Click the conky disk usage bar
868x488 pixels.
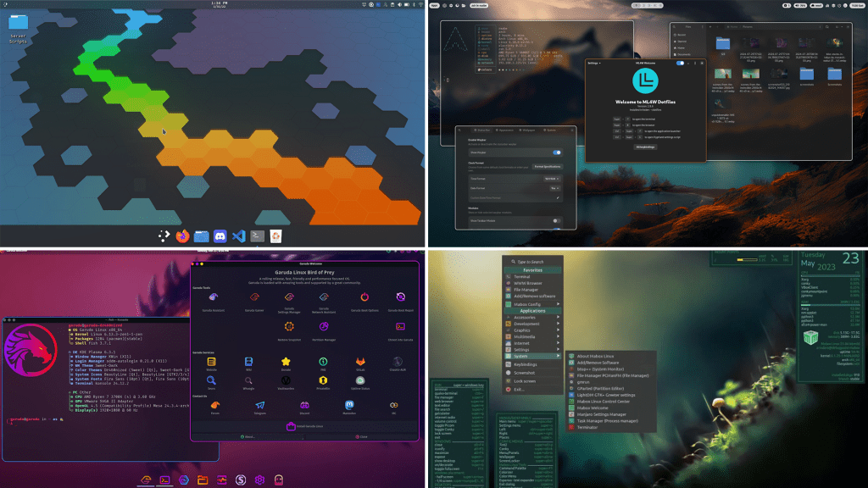coord(748,259)
